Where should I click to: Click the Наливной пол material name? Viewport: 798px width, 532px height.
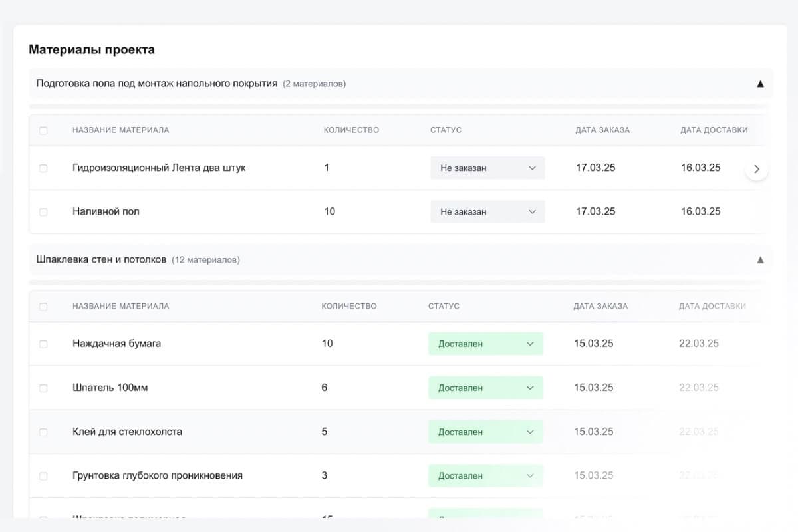point(106,211)
